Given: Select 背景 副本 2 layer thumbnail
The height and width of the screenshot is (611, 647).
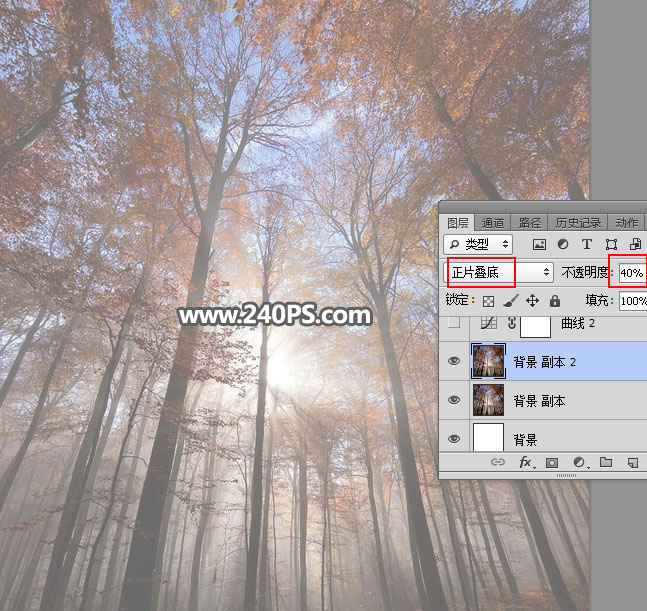Looking at the screenshot, I should point(488,361).
